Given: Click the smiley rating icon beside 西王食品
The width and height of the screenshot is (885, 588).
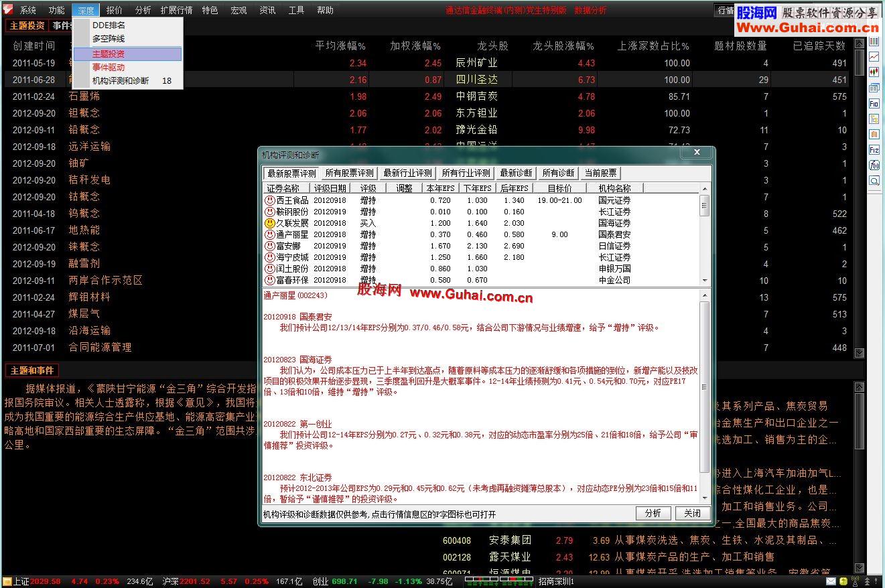Looking at the screenshot, I should (x=269, y=200).
